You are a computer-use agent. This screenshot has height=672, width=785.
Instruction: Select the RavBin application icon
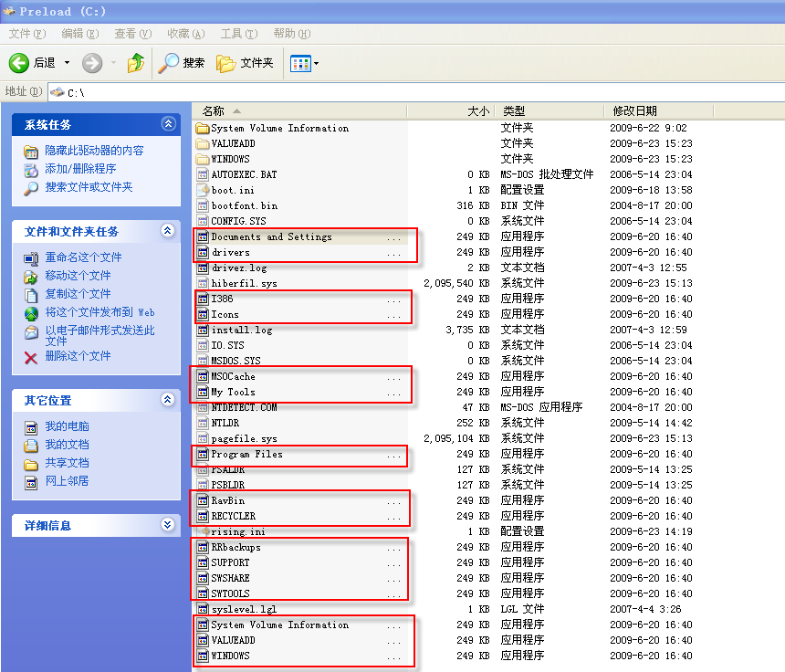click(x=203, y=500)
